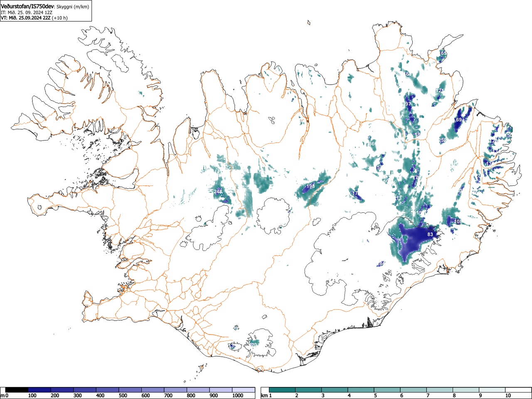The height and width of the screenshot is (399, 532).
Task: Click the Veðurstofan/IS750dev Skyggni title
Action: pos(45,6)
